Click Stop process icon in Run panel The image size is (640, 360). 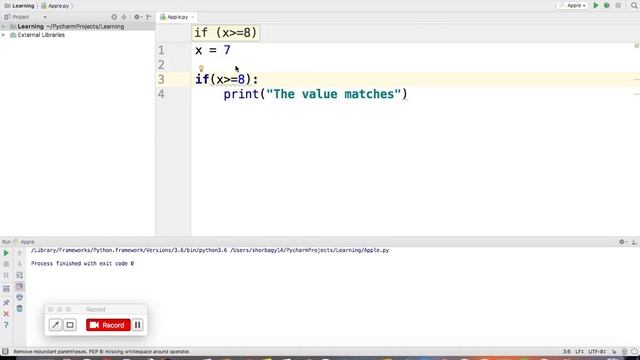6,264
